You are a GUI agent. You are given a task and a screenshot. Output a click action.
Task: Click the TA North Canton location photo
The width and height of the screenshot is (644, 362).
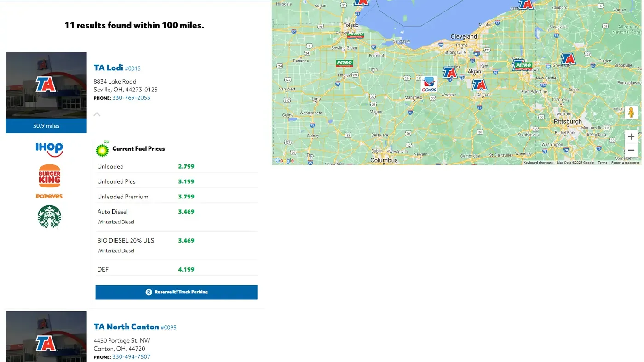[46, 337]
